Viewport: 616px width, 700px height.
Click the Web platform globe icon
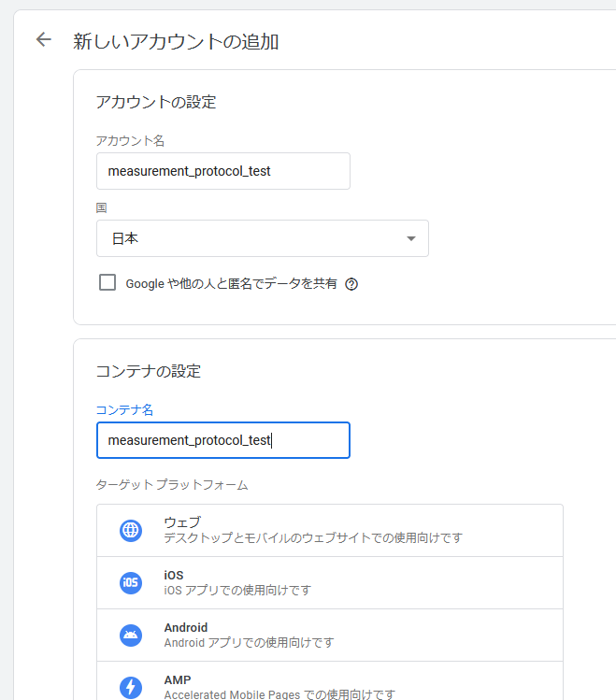coord(131,530)
